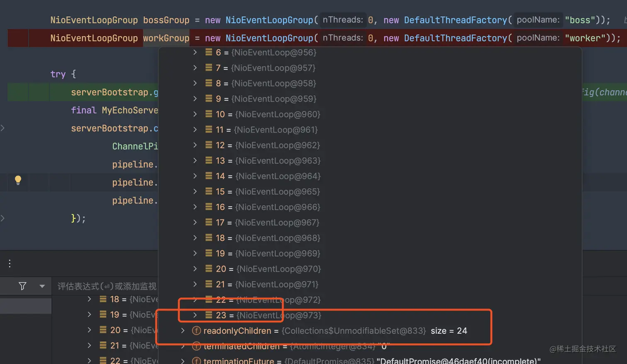Click the element icon of the NioEventLoop@964 row
Screen dimensions: 627x364
click(209, 176)
